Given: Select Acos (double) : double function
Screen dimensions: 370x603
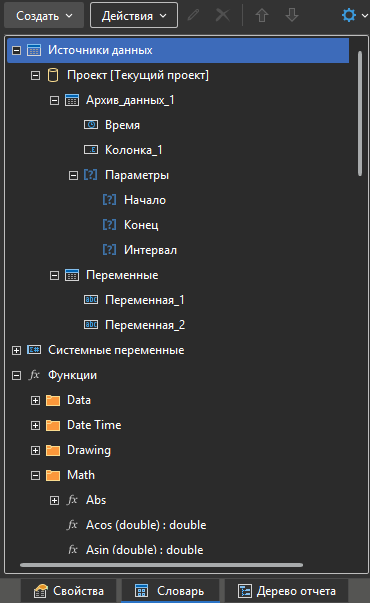Looking at the screenshot, I should coord(146,525).
